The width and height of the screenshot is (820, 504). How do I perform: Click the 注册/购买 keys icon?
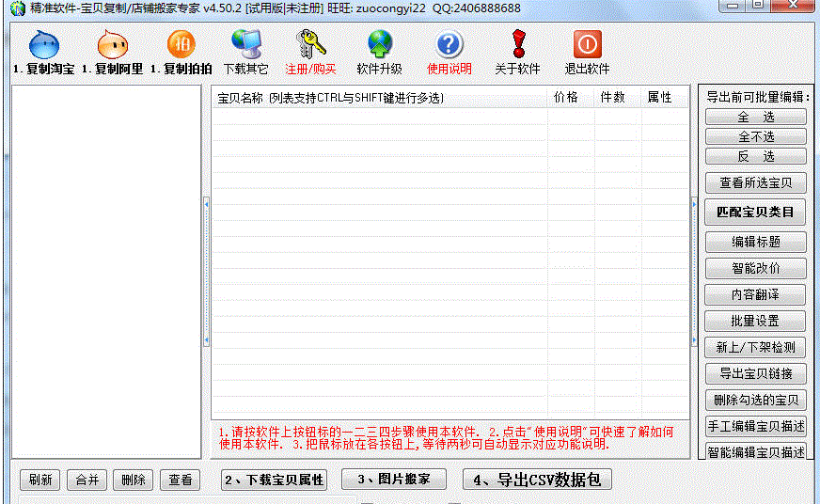coord(310,44)
